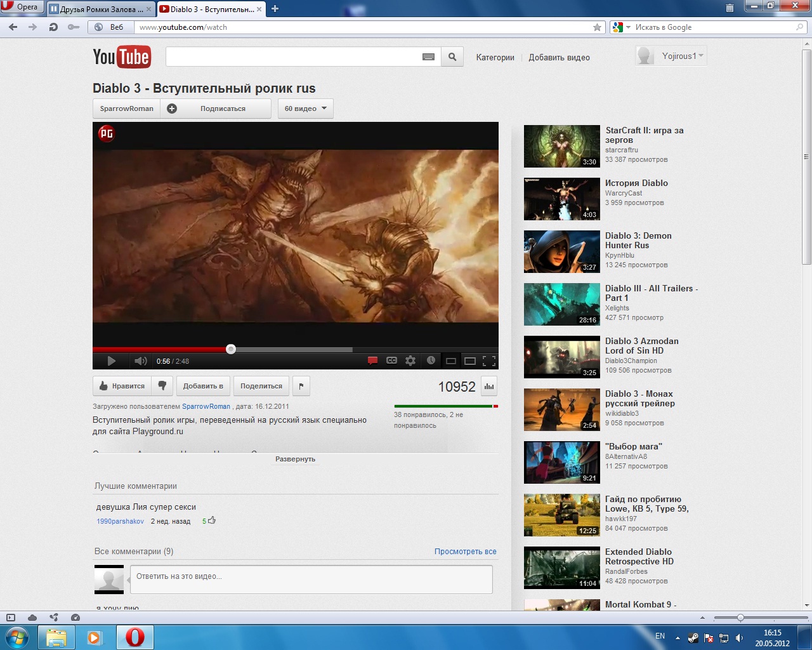The height and width of the screenshot is (650, 812).
Task: Open SparrowRoman channel button
Action: pos(126,109)
